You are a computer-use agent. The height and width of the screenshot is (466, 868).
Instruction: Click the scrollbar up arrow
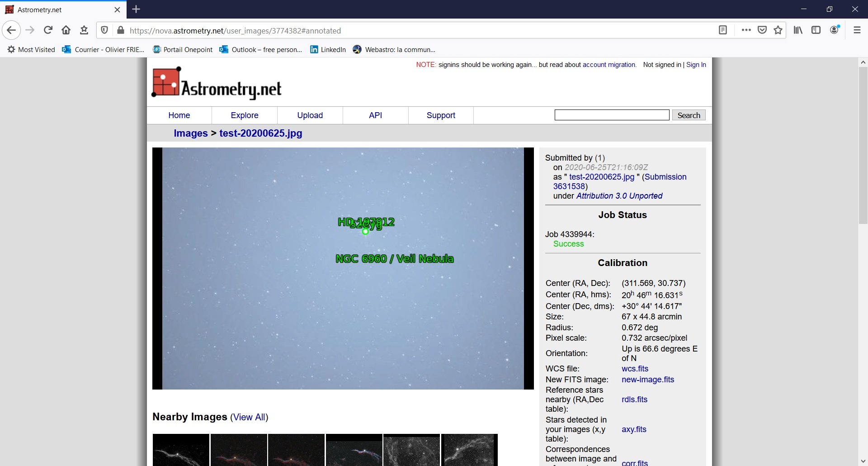tap(863, 63)
